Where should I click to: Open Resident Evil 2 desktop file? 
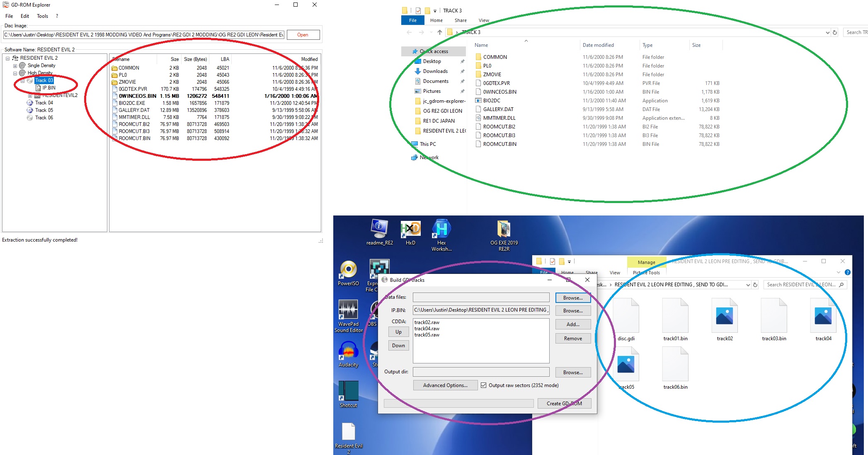click(x=348, y=438)
